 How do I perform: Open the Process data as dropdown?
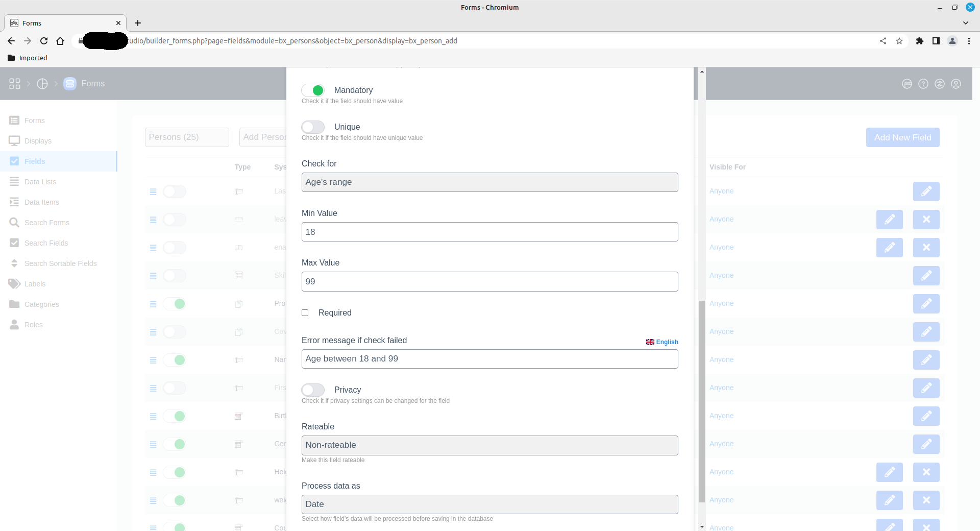click(x=489, y=504)
